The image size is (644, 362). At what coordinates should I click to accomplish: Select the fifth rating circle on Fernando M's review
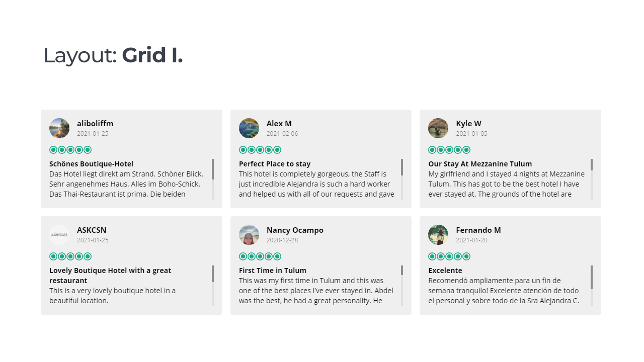tap(467, 256)
